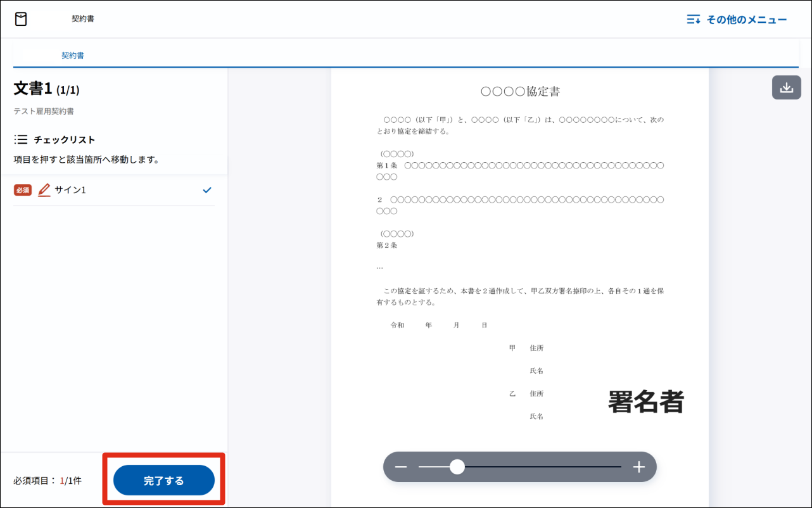Click the 署名者 signature field on the document

coord(645,402)
